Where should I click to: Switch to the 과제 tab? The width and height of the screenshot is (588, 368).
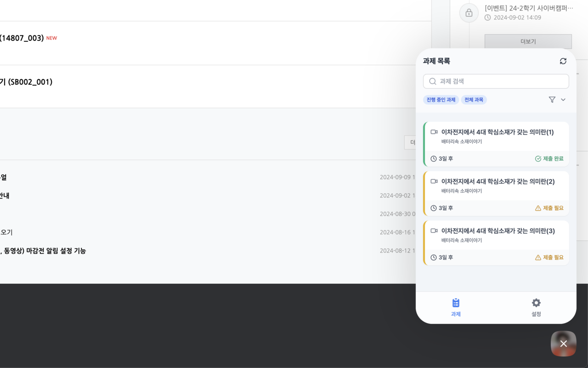click(456, 307)
